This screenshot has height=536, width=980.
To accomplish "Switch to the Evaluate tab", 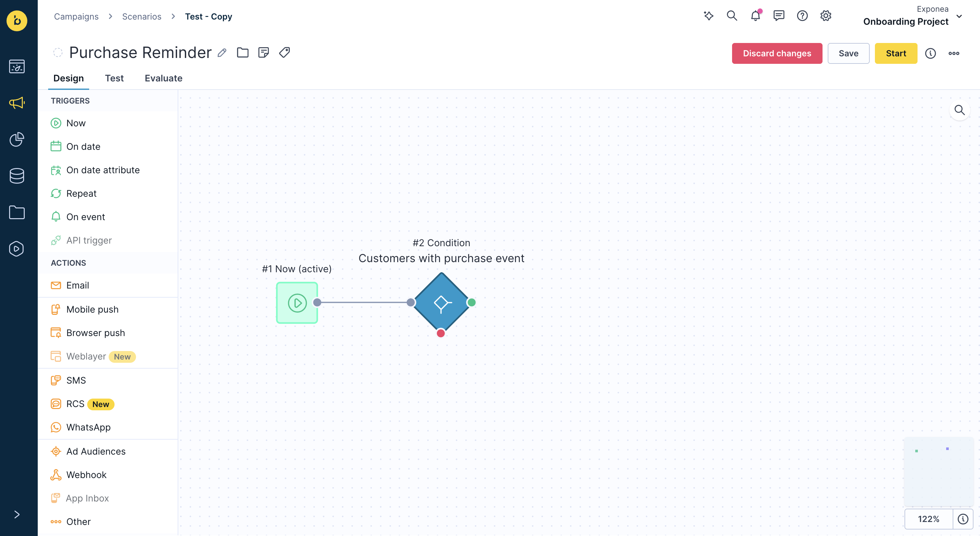I will coord(164,78).
